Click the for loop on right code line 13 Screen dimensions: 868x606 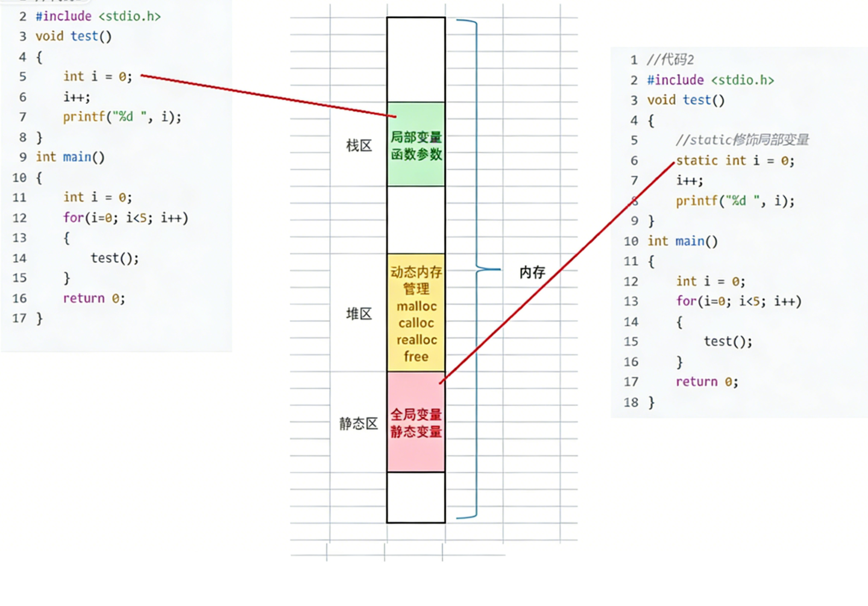739,301
